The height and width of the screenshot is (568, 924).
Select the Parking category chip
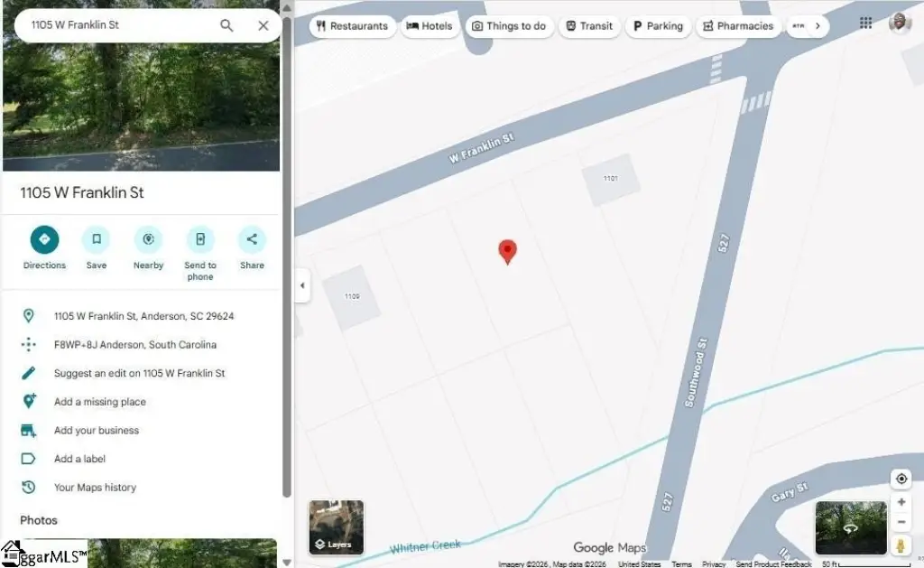[x=658, y=26]
